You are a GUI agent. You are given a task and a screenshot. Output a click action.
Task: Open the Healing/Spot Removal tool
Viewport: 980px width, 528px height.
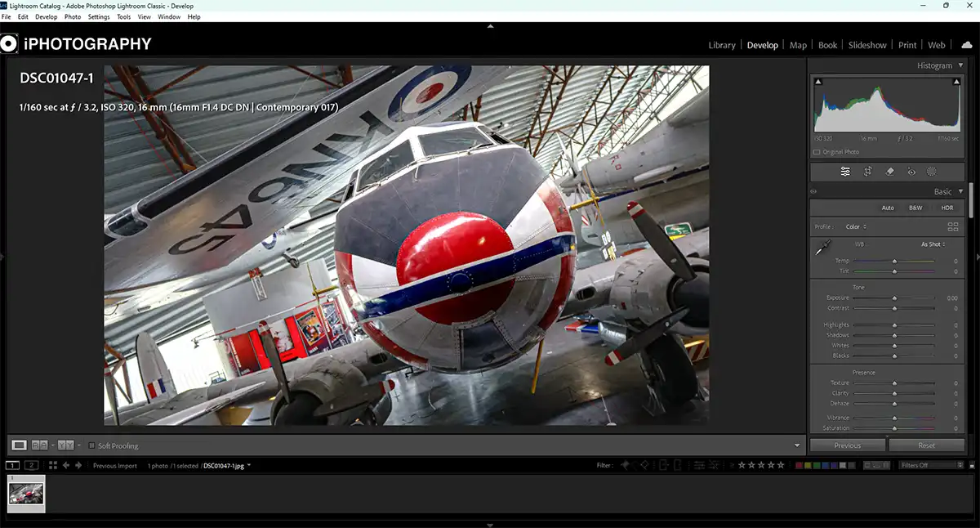(889, 172)
